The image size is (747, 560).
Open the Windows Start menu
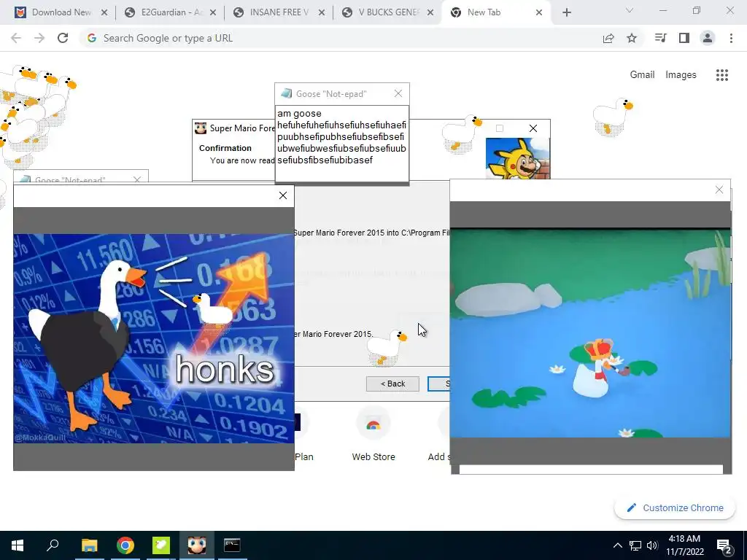coord(18,545)
